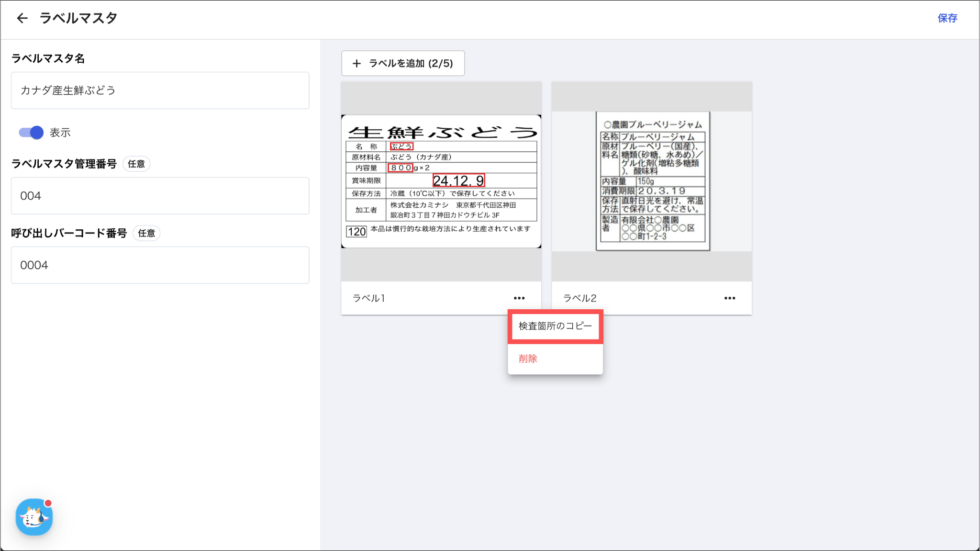Toggle the 表示 switch off
The width and height of the screenshot is (980, 551).
coord(31,133)
